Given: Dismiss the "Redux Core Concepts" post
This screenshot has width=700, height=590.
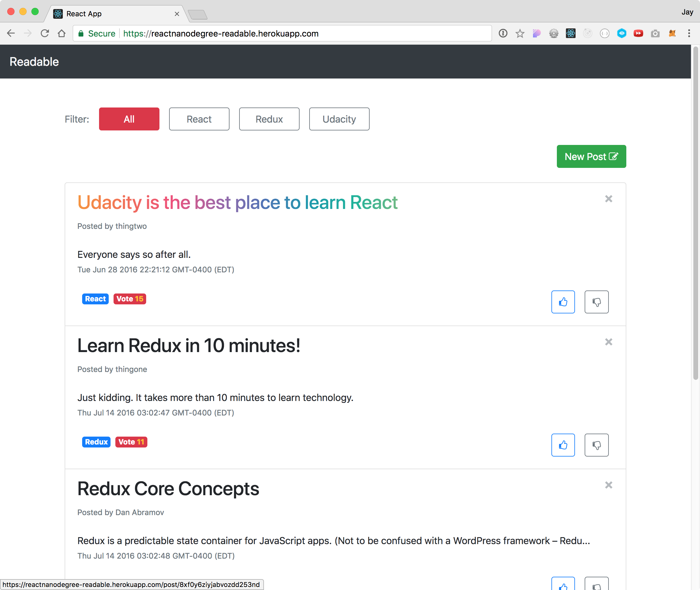Looking at the screenshot, I should 608,485.
